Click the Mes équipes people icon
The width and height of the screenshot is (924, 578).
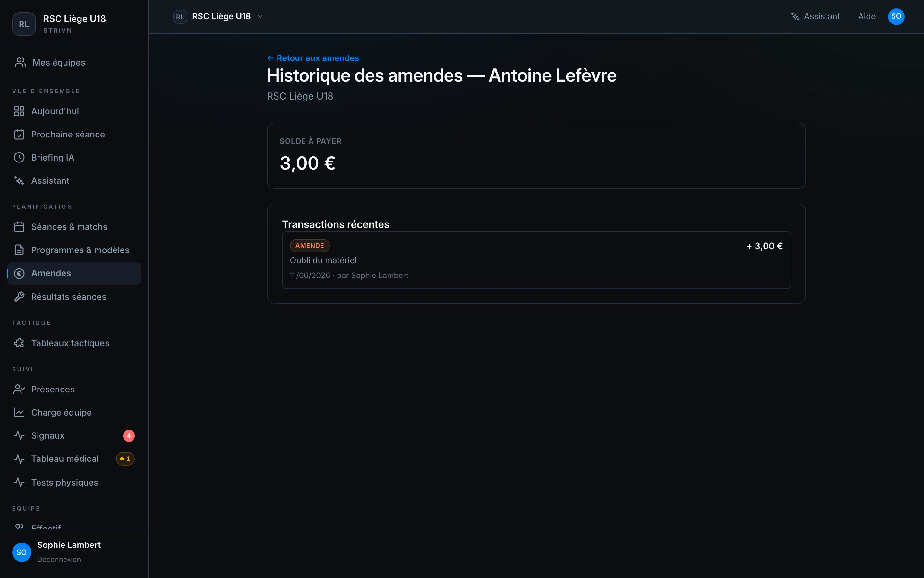21,62
